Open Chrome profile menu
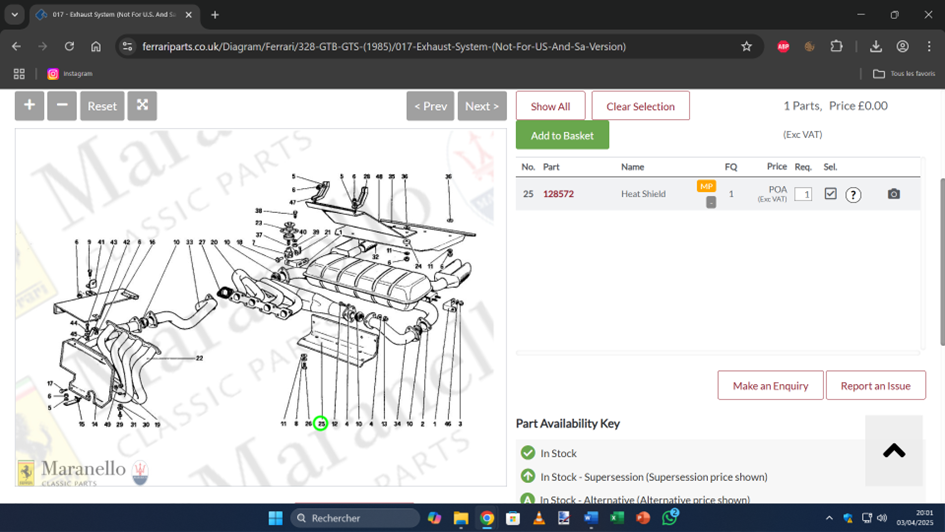The height and width of the screenshot is (532, 945). pos(902,46)
